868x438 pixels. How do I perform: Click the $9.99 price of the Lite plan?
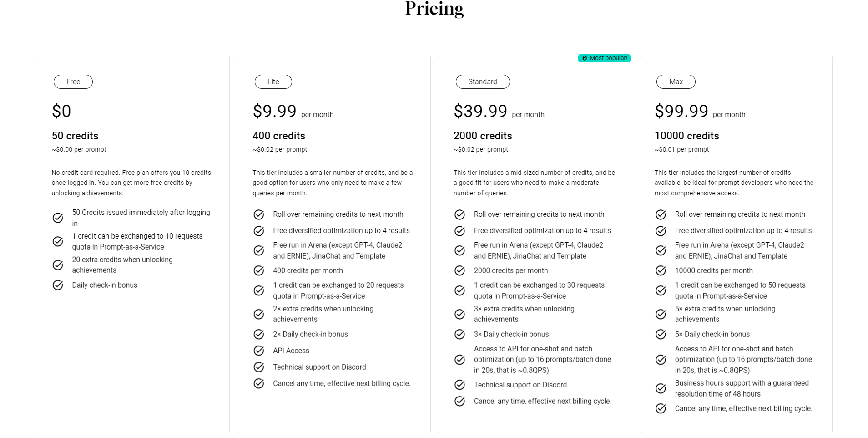(x=274, y=111)
